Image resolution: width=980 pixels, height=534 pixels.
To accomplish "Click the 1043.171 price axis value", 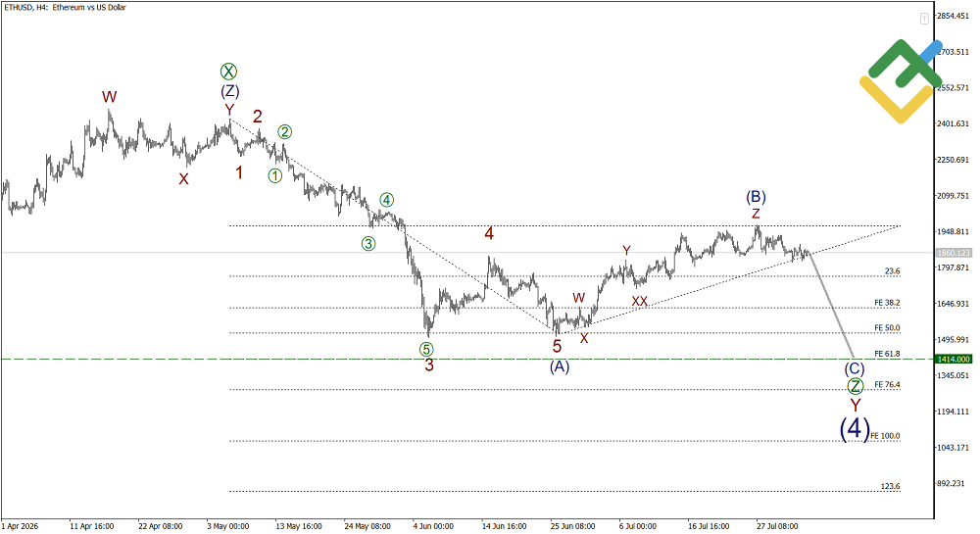I will 953,448.
